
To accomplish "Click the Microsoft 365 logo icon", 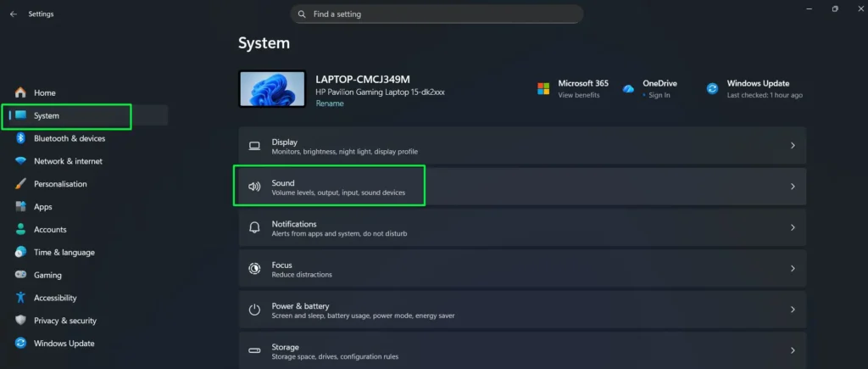I will click(x=543, y=89).
